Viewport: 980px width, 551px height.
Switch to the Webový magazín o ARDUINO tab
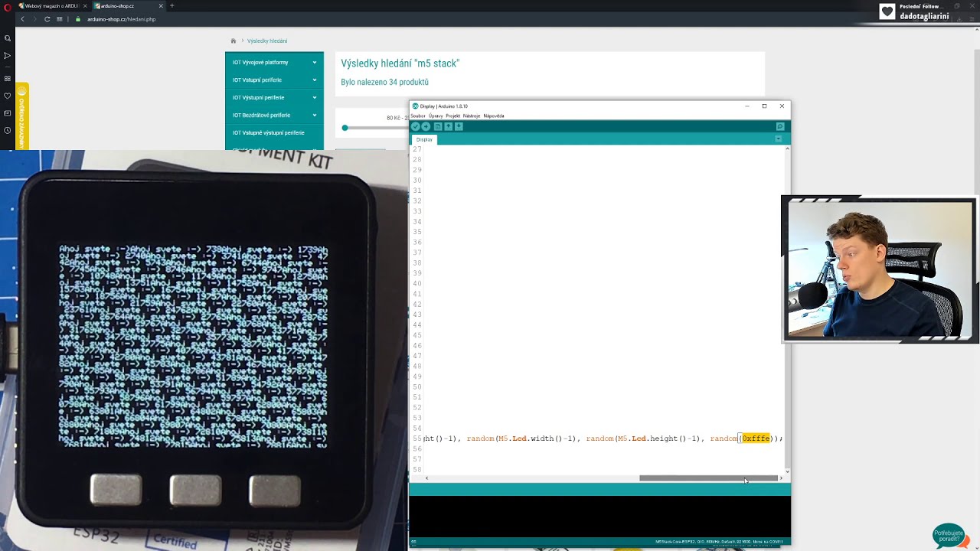(51, 6)
